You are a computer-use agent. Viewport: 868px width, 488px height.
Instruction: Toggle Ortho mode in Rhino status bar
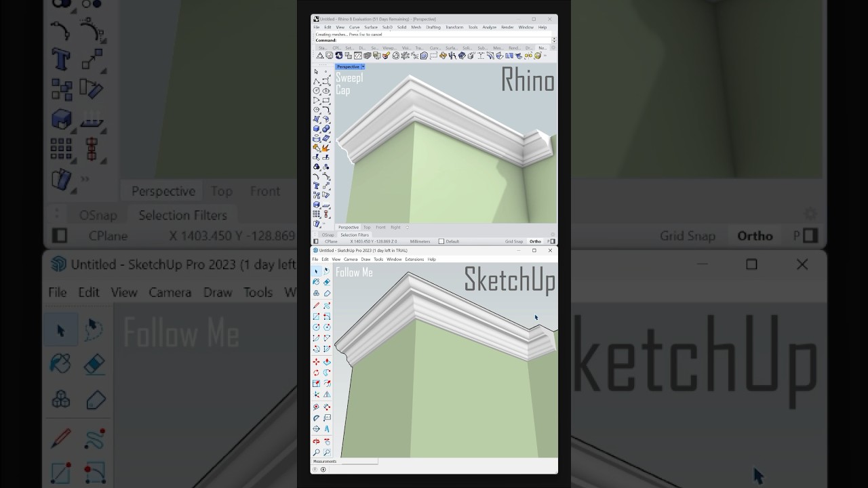tap(535, 241)
